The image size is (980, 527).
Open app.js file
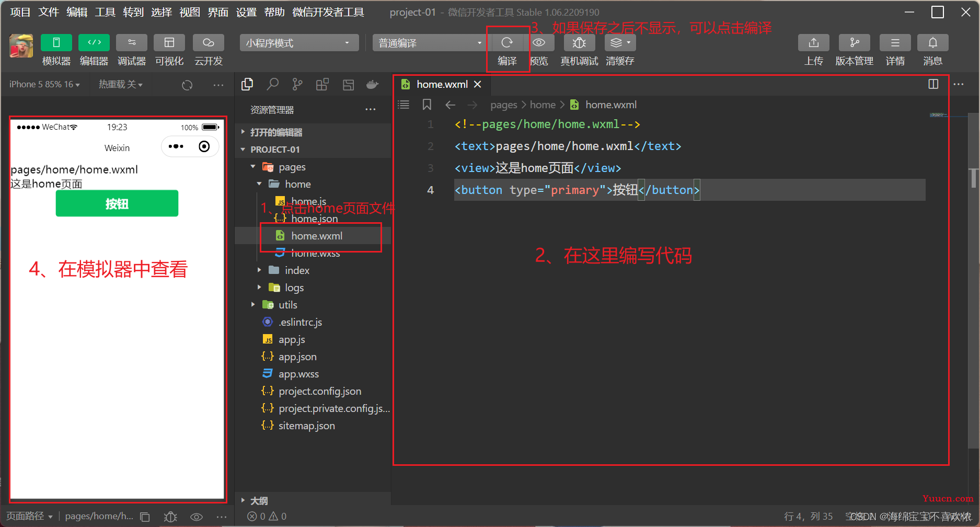(313, 339)
